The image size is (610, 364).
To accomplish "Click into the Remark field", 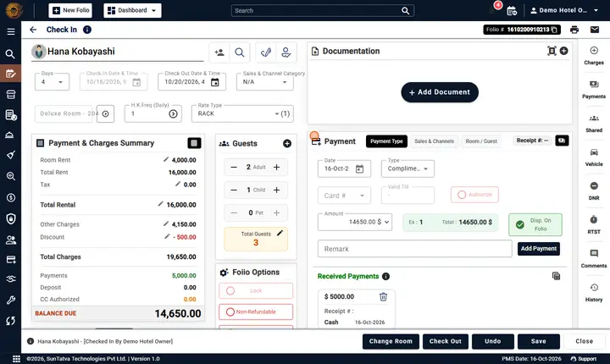I will [414, 249].
